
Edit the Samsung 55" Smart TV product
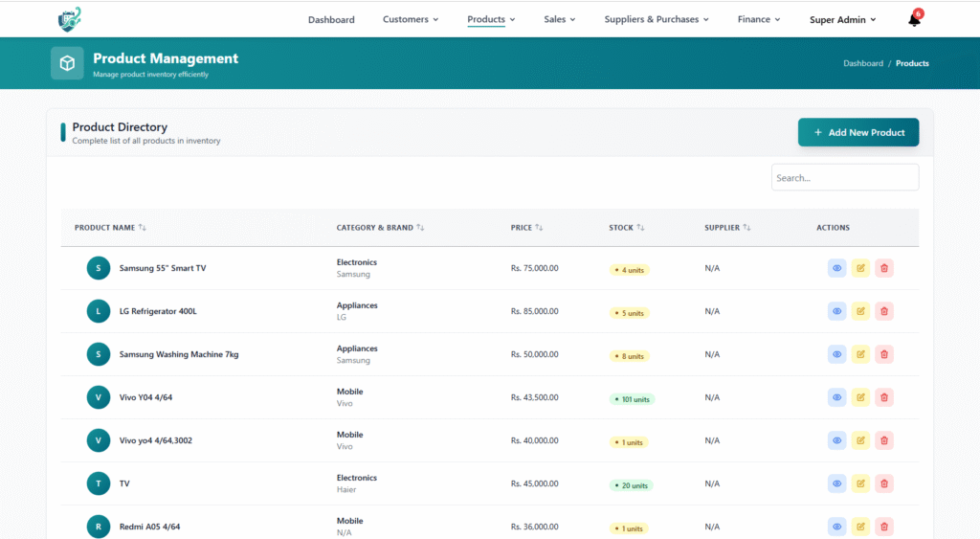(860, 268)
